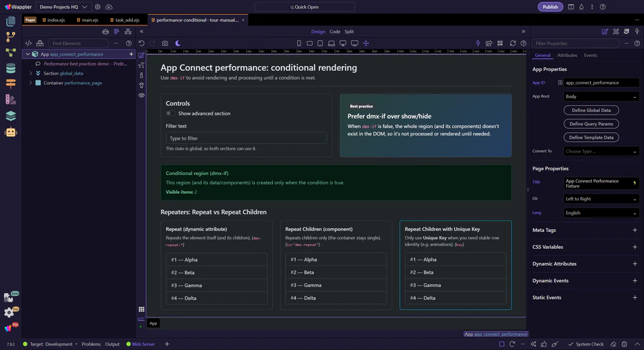Click the undo arrow in design toolbar

pyautogui.click(x=142, y=43)
